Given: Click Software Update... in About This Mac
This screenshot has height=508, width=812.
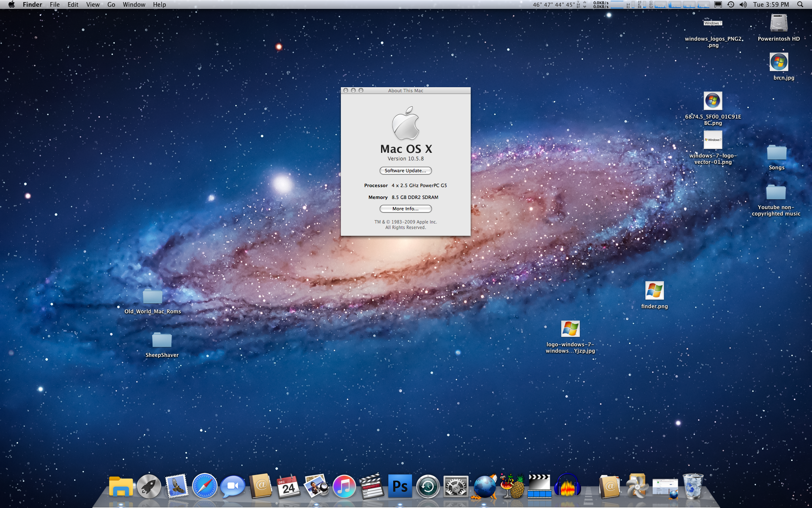Looking at the screenshot, I should click(406, 171).
